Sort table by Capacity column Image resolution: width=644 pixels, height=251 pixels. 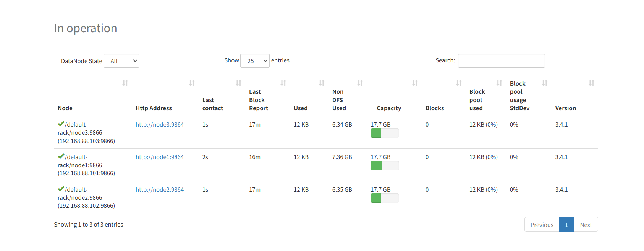point(415,83)
